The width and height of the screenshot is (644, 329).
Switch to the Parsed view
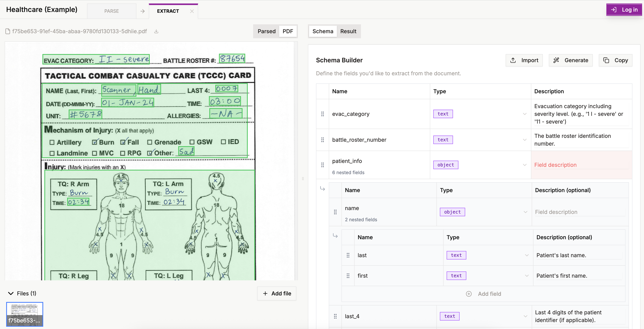(x=266, y=31)
